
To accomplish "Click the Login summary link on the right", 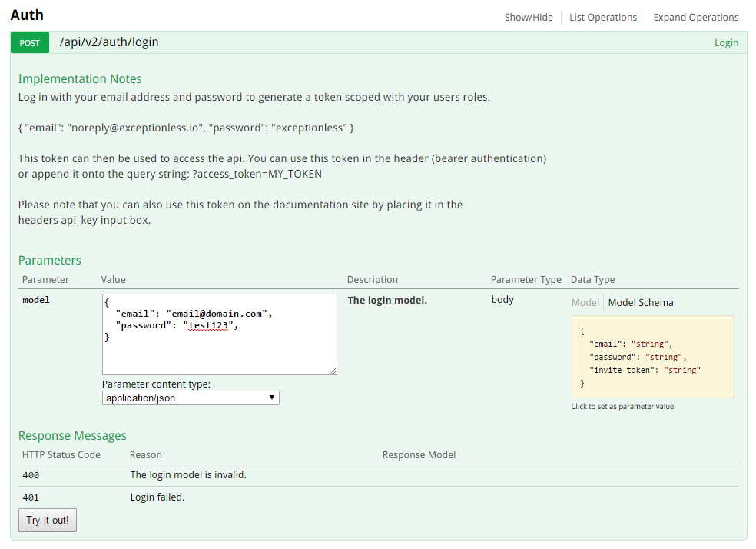I will coord(726,42).
